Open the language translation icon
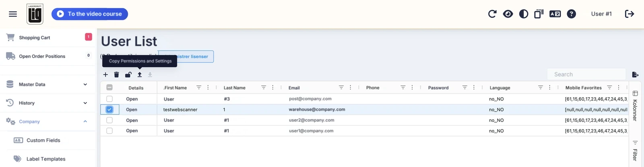Viewport: 644px width, 167px height. click(555, 14)
